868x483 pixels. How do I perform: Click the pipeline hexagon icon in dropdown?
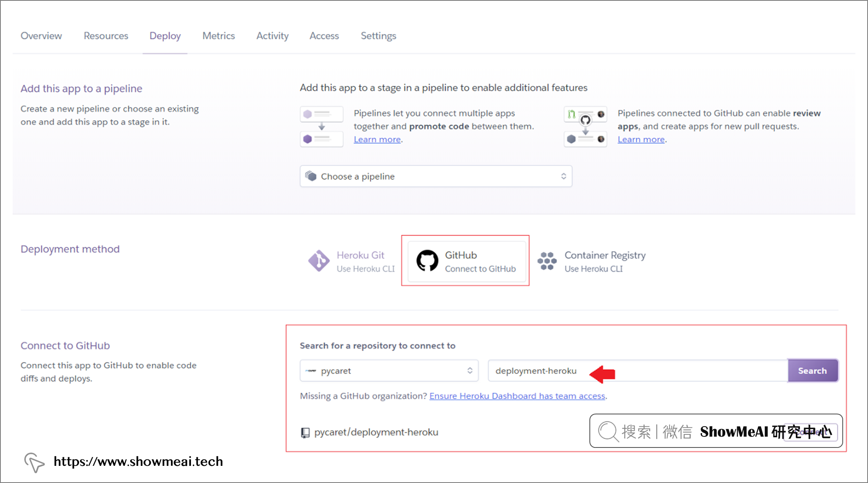pos(311,176)
